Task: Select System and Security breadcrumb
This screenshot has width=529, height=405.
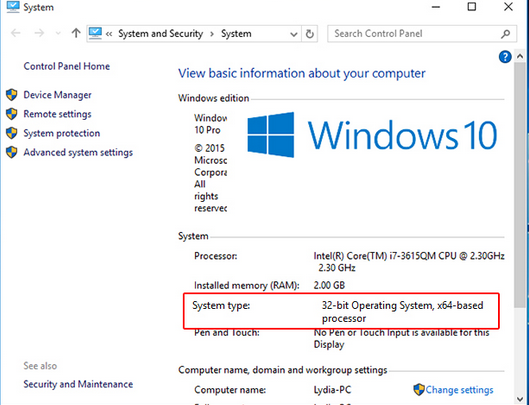Action: (161, 34)
